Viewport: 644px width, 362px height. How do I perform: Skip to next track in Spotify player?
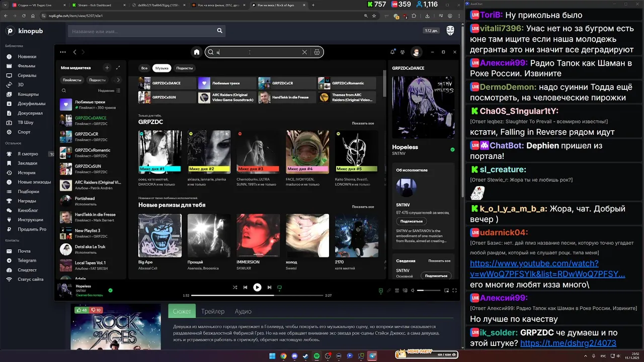269,287
